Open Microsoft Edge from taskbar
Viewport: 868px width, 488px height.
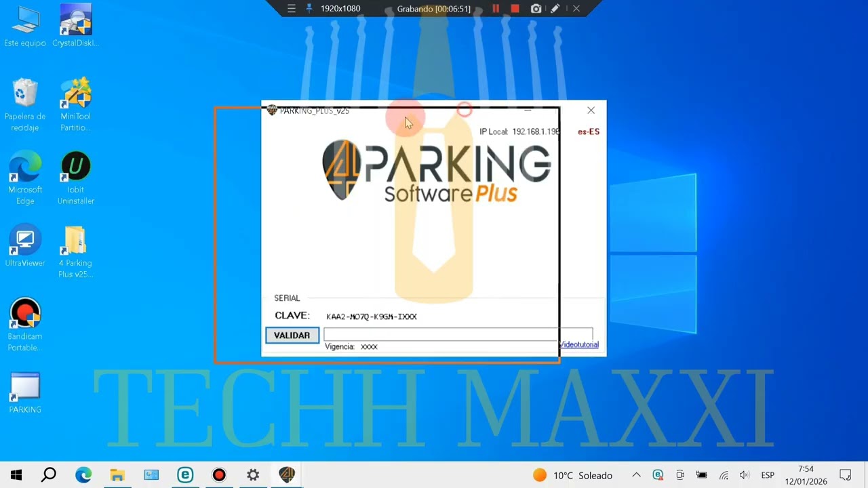tap(83, 475)
